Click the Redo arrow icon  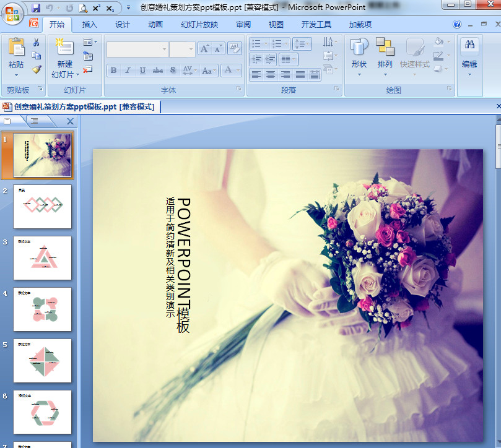click(69, 8)
